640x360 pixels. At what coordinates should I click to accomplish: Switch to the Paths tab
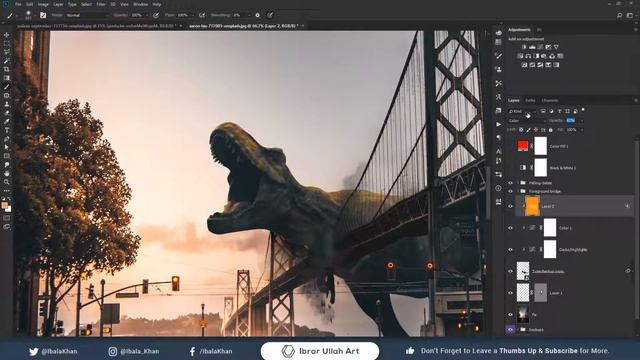[530, 100]
